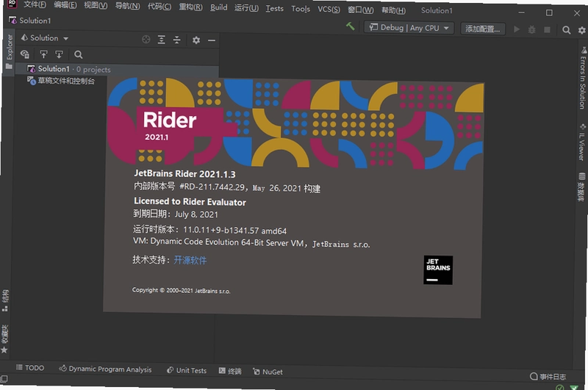
Task: Select Solution1 node in the tree
Action: click(117, 69)
